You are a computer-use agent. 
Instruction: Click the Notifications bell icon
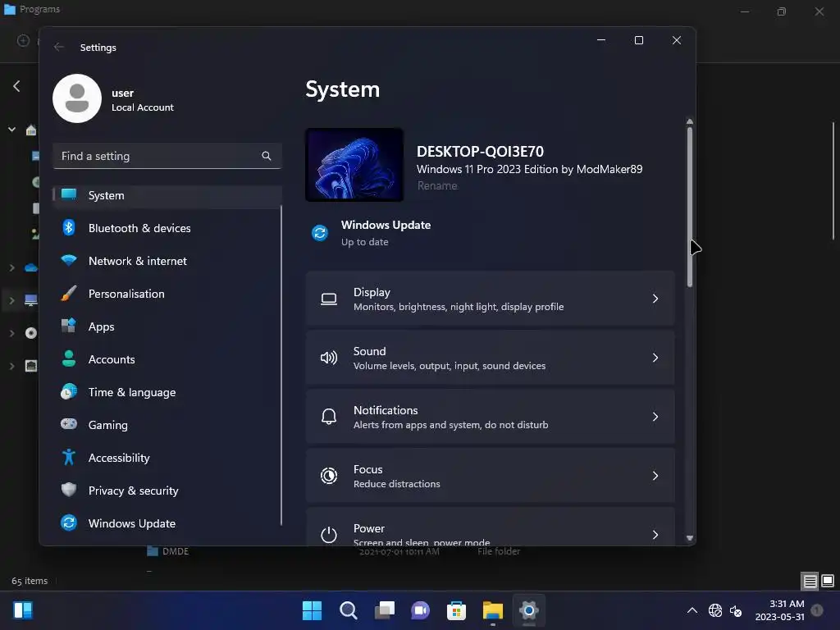point(329,417)
